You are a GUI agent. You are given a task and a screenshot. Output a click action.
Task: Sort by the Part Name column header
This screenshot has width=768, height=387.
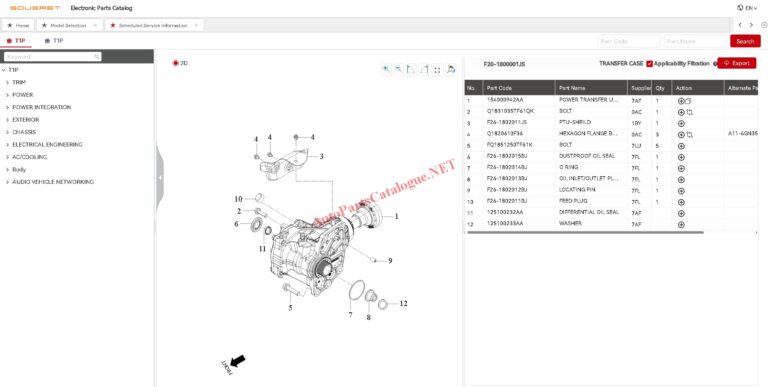[591, 88]
